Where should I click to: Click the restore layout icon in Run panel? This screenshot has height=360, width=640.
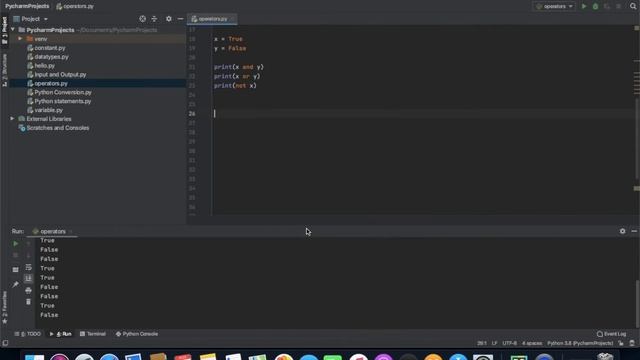[x=16, y=269]
